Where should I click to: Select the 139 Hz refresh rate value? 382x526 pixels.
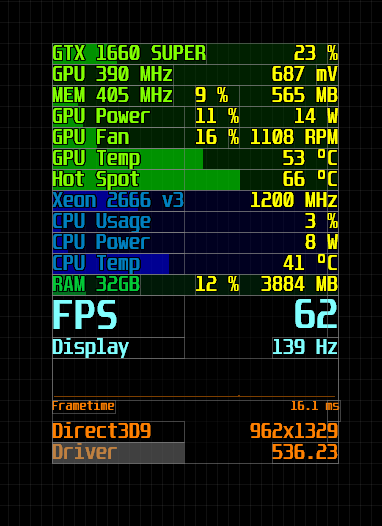tap(305, 347)
